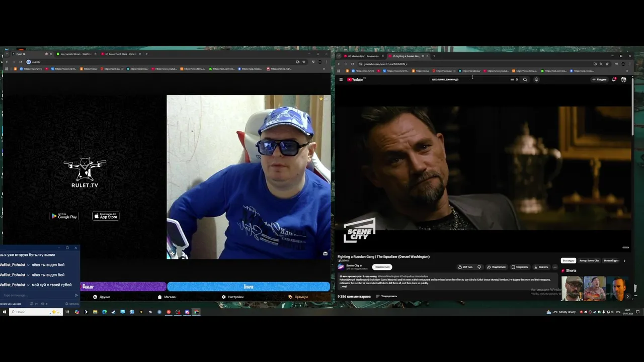The height and width of the screenshot is (362, 644).
Task: Switch to the Михаил Круг YouTube tab
Action: tap(362, 56)
